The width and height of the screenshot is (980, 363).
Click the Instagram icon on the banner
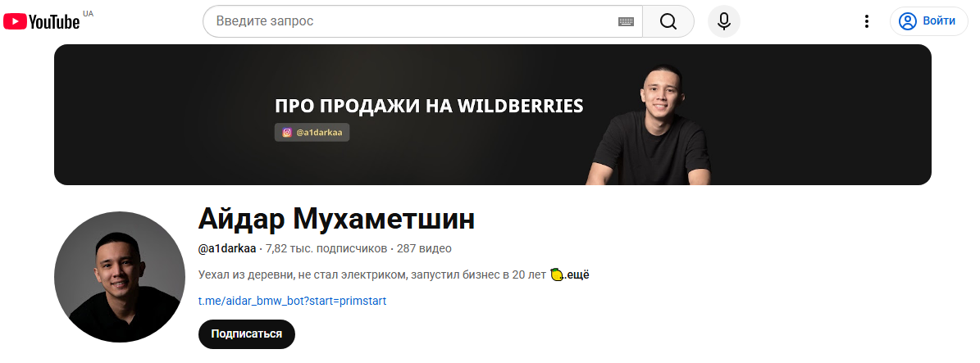[287, 133]
